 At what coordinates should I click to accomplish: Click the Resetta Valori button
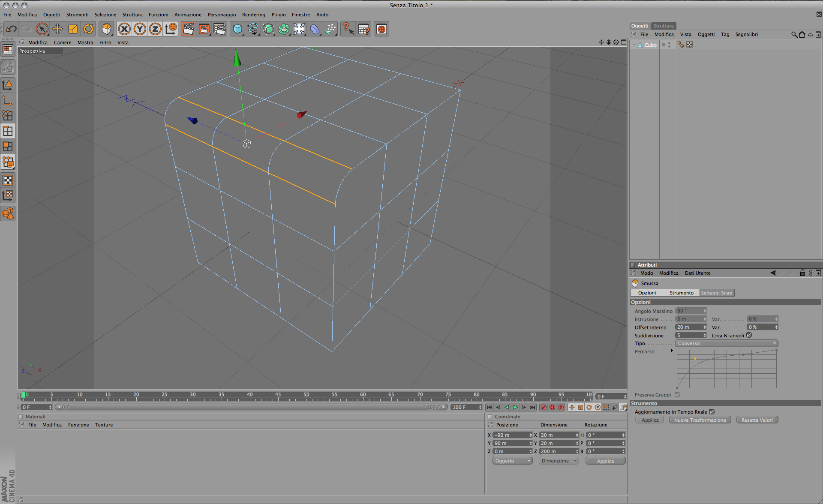pyautogui.click(x=757, y=420)
